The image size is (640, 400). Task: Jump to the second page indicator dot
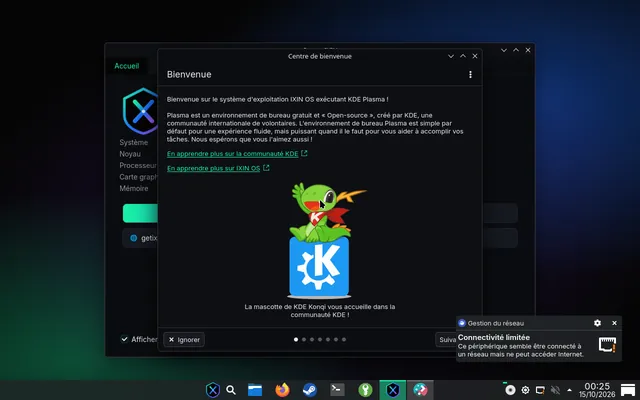(304, 340)
